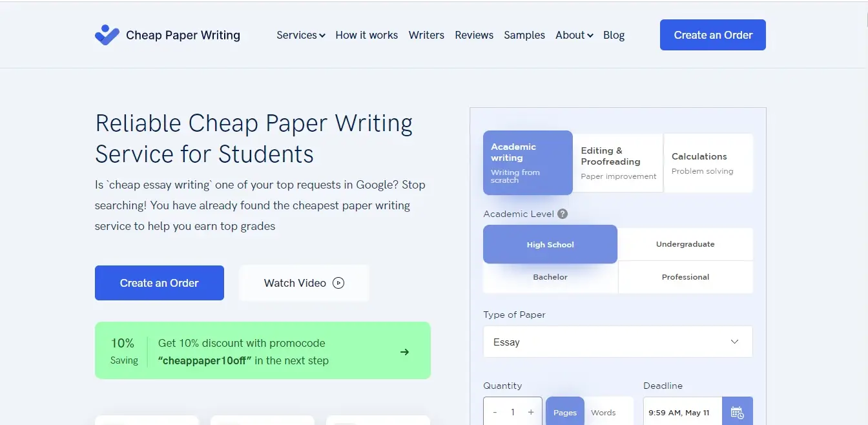Open the Academic Level help question mark
The height and width of the screenshot is (425, 868).
(563, 214)
